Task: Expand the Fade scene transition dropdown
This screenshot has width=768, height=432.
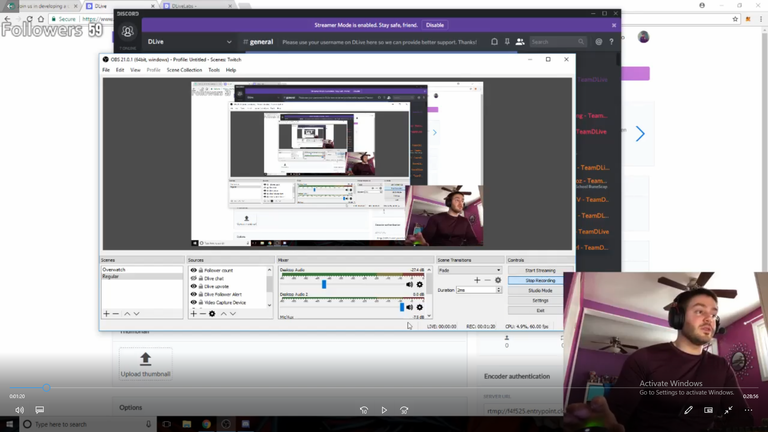Action: (498, 270)
